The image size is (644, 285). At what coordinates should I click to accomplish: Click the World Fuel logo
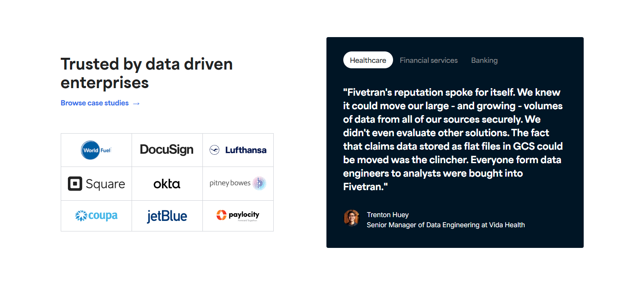[96, 150]
